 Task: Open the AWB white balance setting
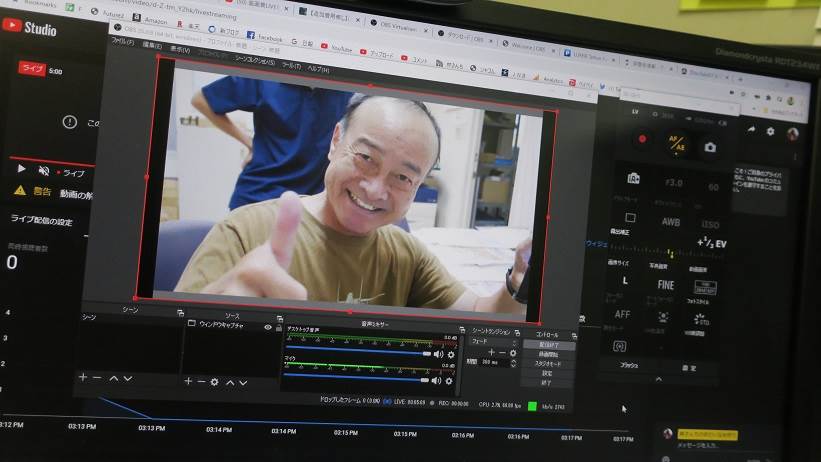[x=671, y=222]
